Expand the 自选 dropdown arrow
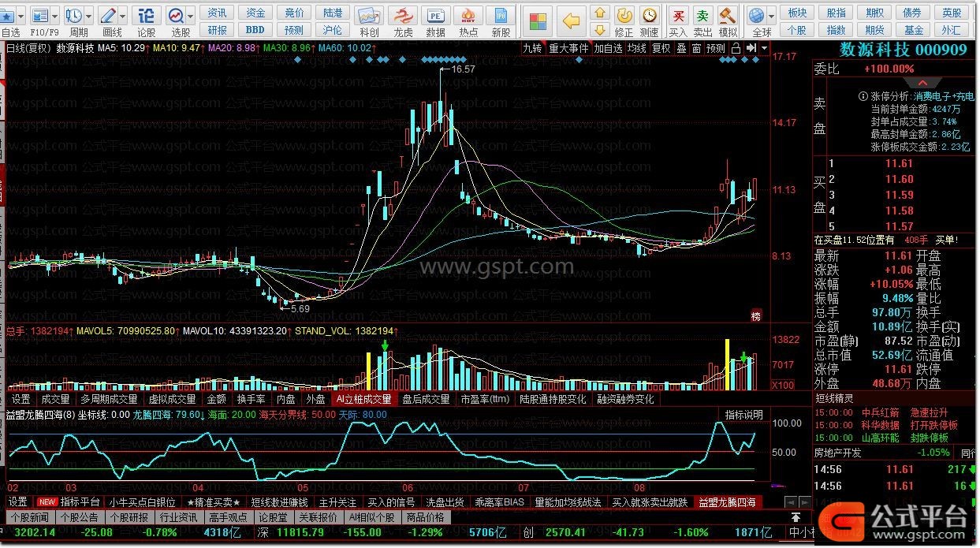Screen dimensions: 980x548 click(20, 16)
